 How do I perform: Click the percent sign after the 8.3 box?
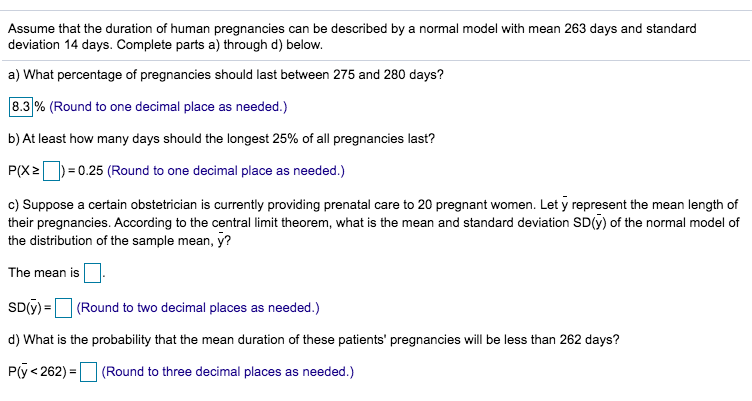click(40, 106)
